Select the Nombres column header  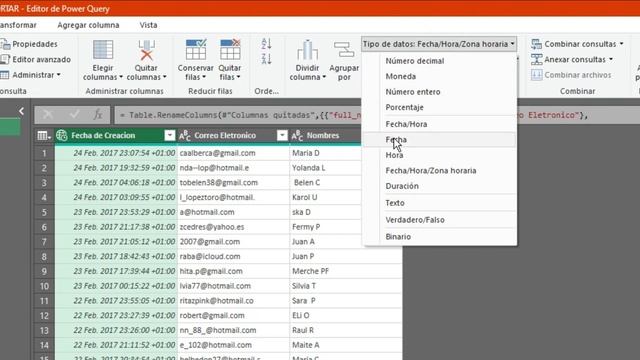(323, 136)
